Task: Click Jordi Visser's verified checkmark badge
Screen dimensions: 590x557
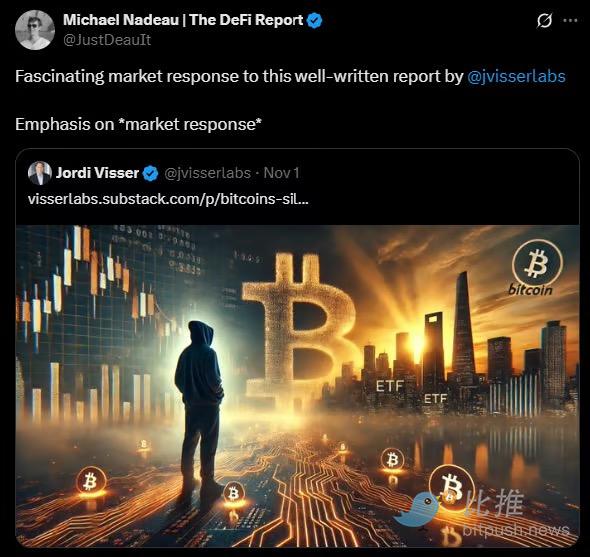Action: [151, 173]
